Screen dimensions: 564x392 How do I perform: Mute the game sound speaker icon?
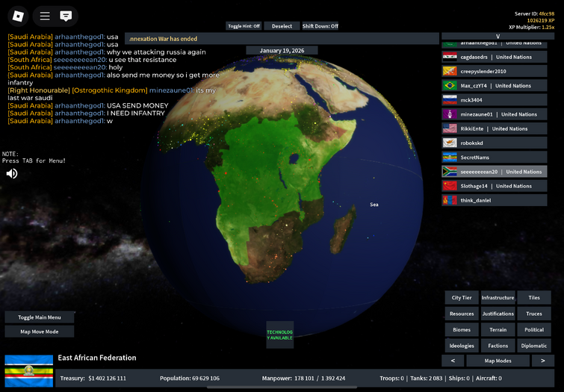click(12, 174)
